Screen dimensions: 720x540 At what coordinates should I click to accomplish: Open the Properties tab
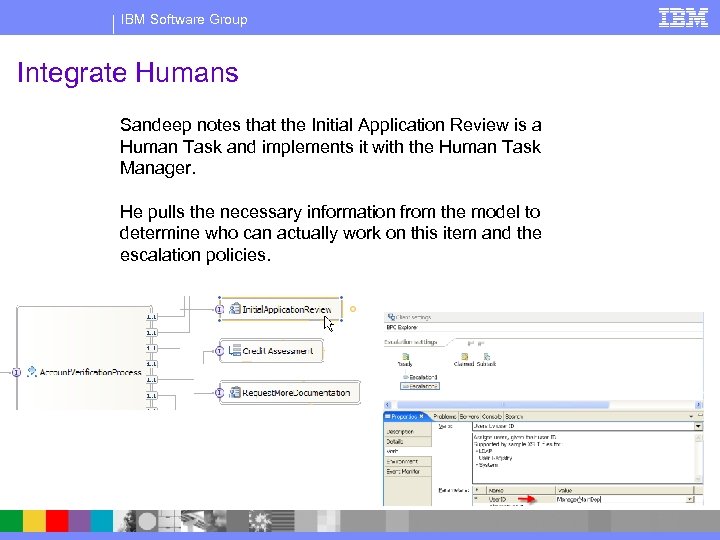(x=405, y=416)
